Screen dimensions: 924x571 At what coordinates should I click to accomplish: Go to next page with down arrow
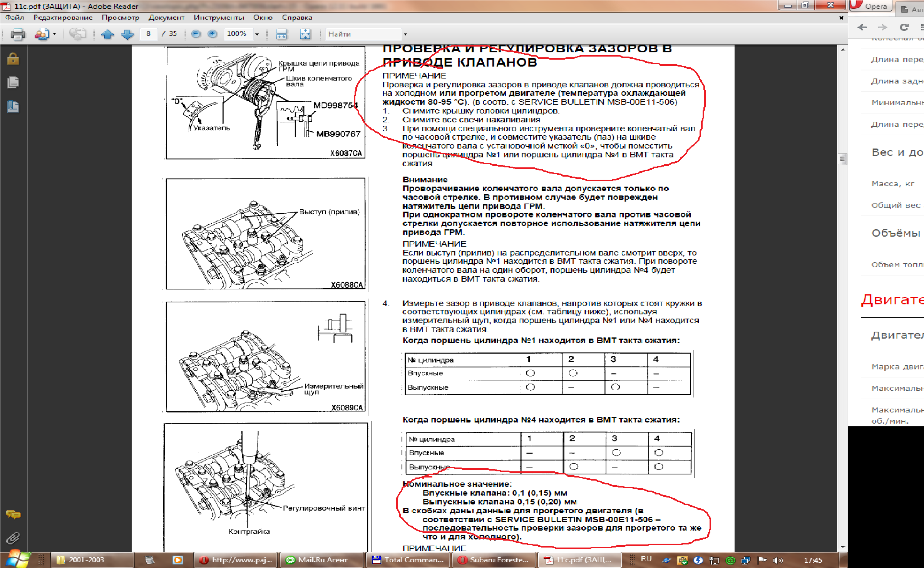pos(127,34)
